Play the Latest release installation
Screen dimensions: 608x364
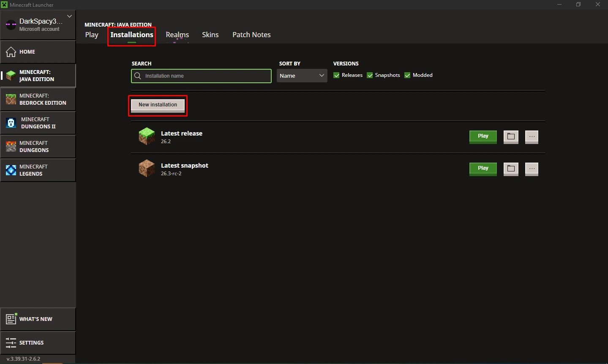click(x=483, y=136)
